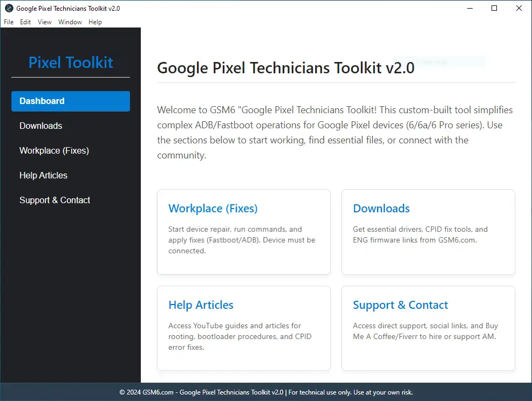Image resolution: width=532 pixels, height=401 pixels.
Task: Click the GSM6.com footer text
Action: [x=265, y=392]
